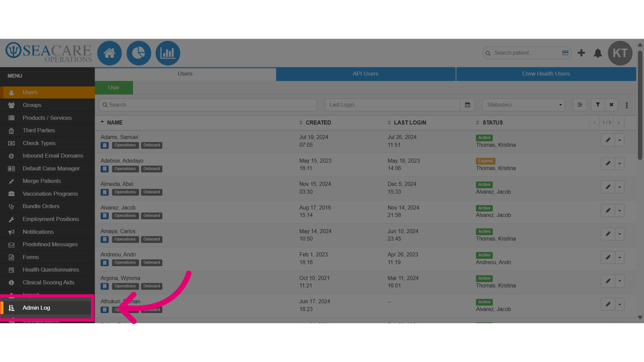Click the blue badge icon under Almeida, Abel
The height and width of the screenshot is (362, 644).
(x=105, y=192)
